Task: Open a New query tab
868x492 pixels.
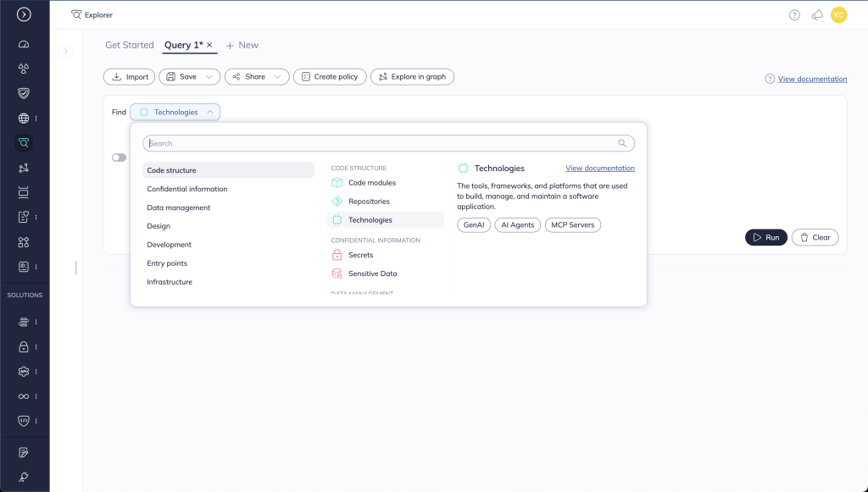Action: point(242,45)
